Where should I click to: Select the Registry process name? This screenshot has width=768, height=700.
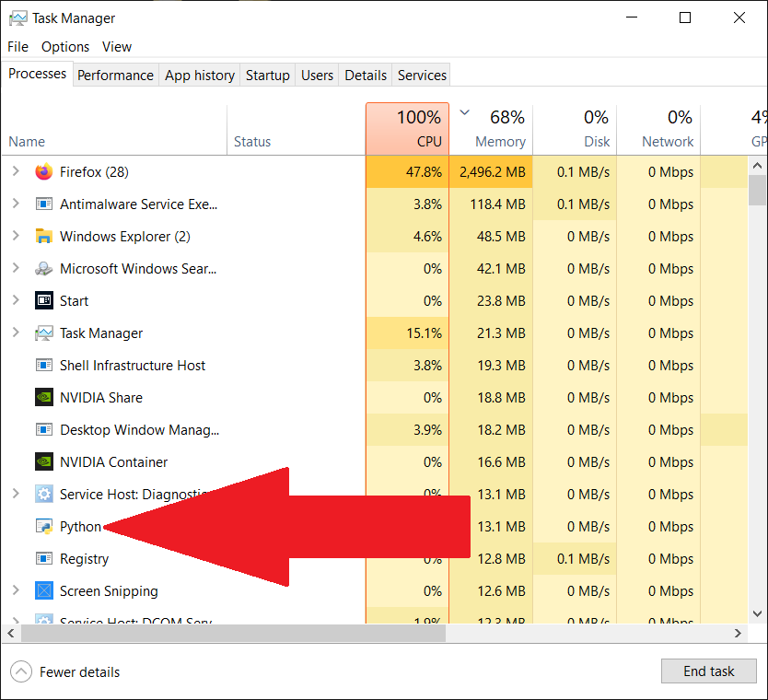pyautogui.click(x=84, y=559)
